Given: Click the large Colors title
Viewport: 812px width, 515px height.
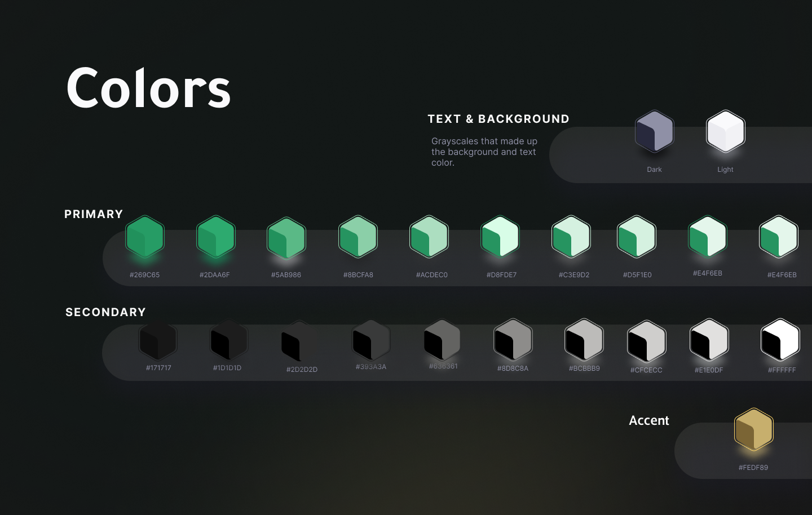Looking at the screenshot, I should (149, 88).
